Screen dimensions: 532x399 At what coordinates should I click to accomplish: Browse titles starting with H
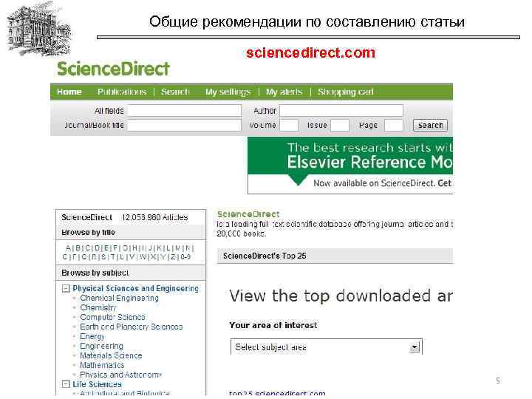[134, 248]
